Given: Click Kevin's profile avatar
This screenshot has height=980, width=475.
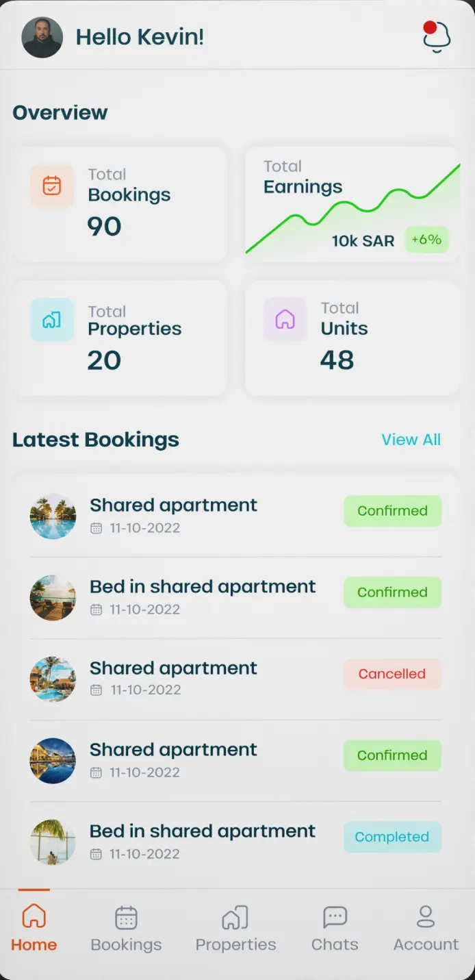Looking at the screenshot, I should (x=42, y=38).
